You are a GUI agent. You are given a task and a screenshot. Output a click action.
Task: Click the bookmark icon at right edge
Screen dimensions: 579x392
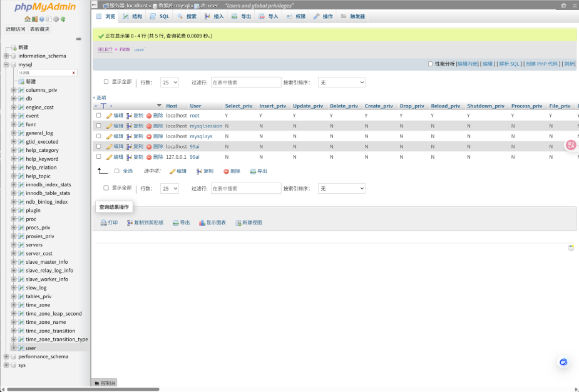tap(571, 248)
